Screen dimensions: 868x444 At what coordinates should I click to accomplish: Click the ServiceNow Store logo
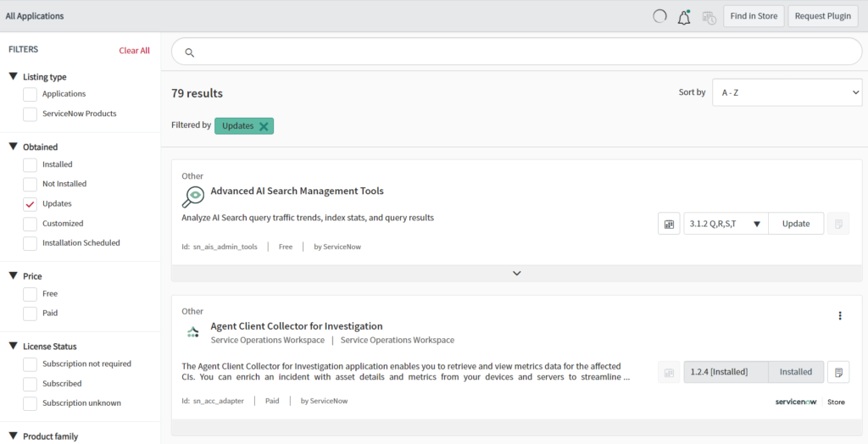(810, 402)
